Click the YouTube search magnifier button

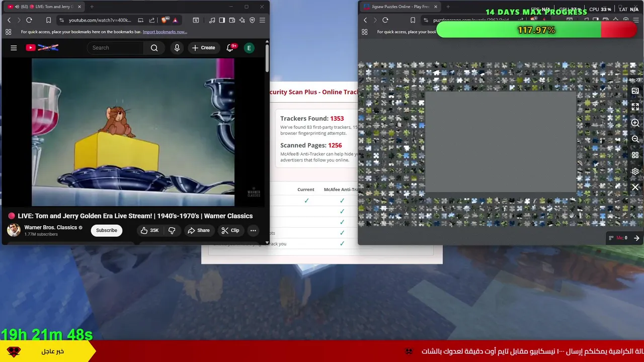pos(154,48)
